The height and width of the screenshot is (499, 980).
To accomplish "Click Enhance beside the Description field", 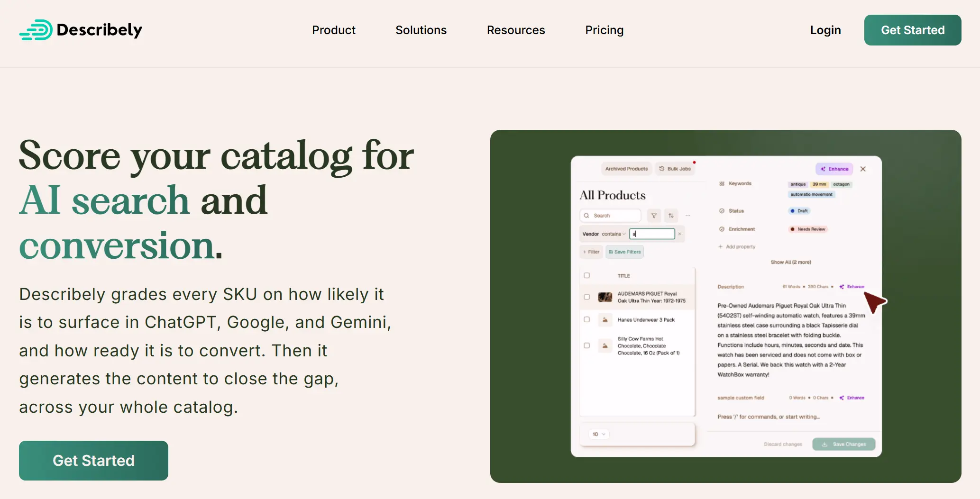I will click(852, 287).
